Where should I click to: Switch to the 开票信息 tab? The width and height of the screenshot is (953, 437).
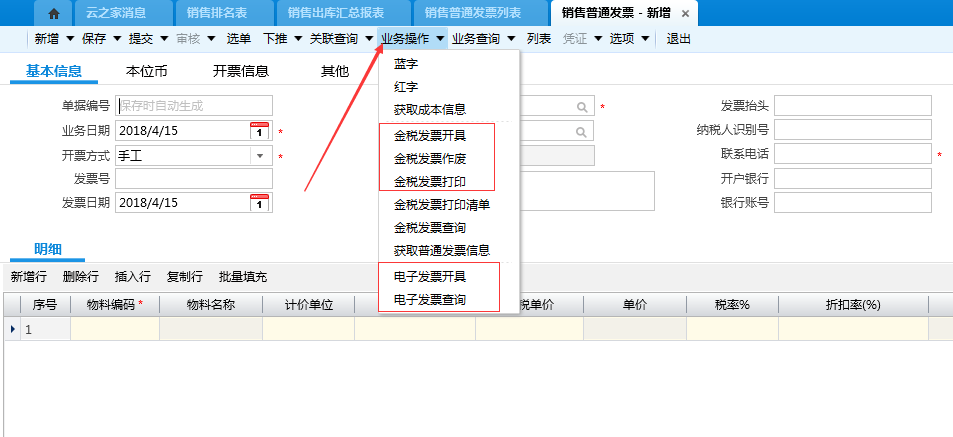[240, 71]
